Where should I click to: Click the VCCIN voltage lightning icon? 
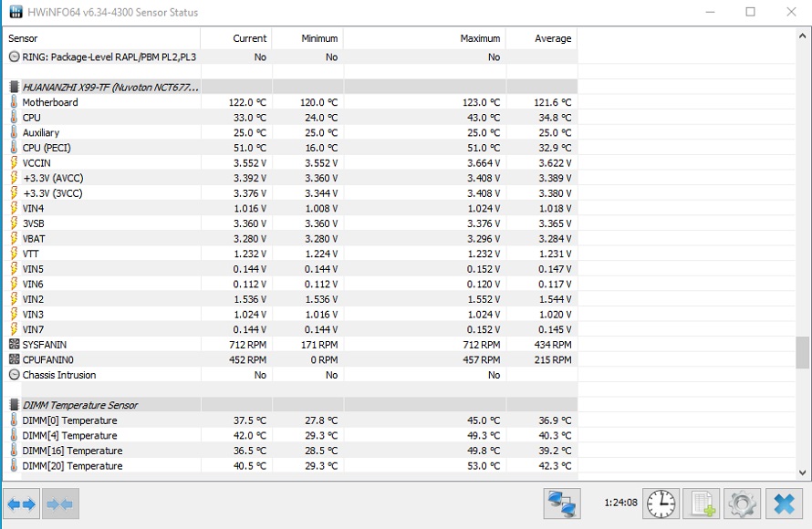(x=14, y=162)
